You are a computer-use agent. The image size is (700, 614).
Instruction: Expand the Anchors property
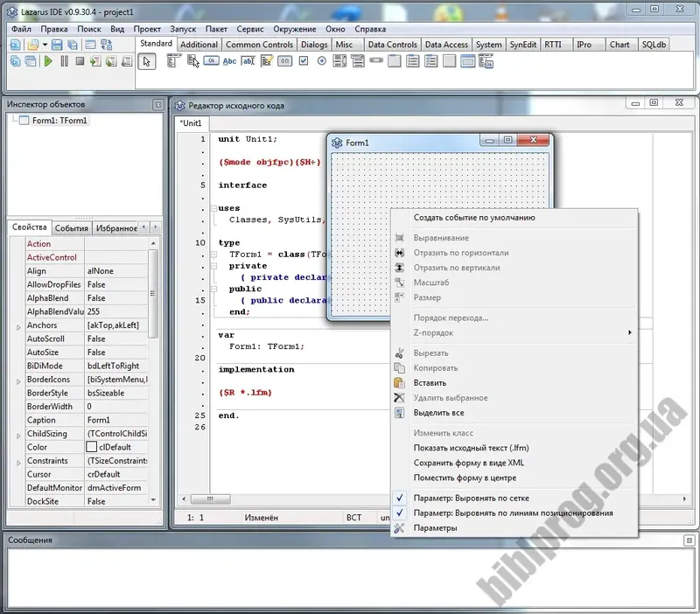[18, 327]
